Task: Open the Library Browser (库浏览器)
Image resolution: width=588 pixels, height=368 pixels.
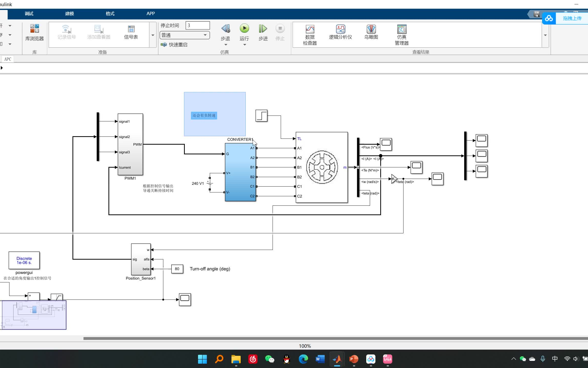Action: 34,32
